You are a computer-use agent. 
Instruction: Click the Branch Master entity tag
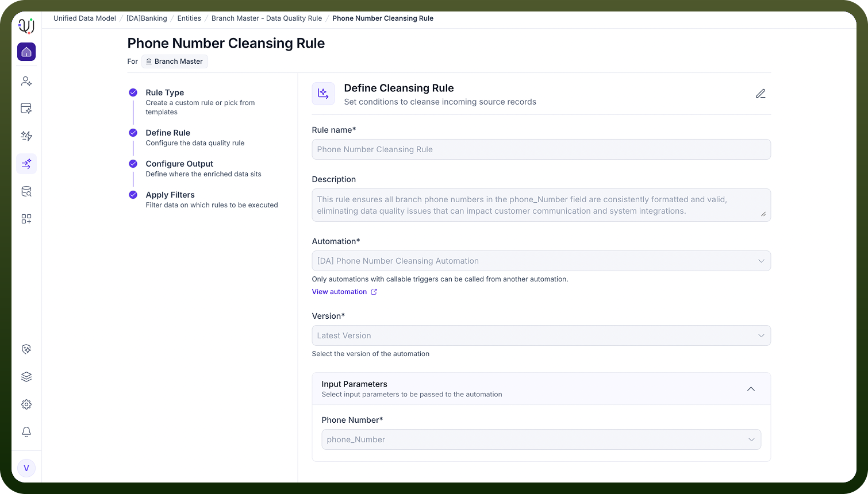(x=175, y=61)
